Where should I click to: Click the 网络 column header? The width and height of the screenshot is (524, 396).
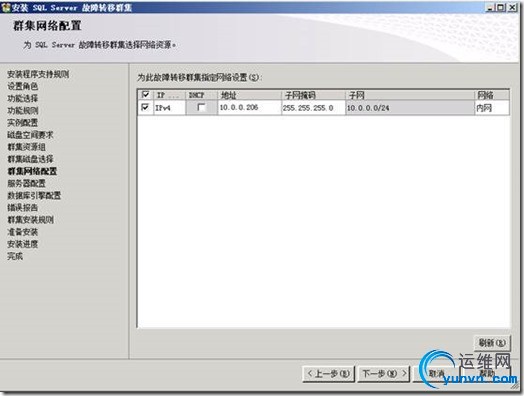[492, 95]
